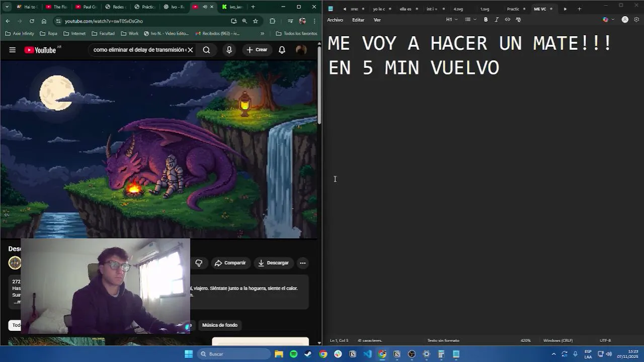
Task: Switch to the 'The Fla' YouTube tab
Action: pos(56,7)
